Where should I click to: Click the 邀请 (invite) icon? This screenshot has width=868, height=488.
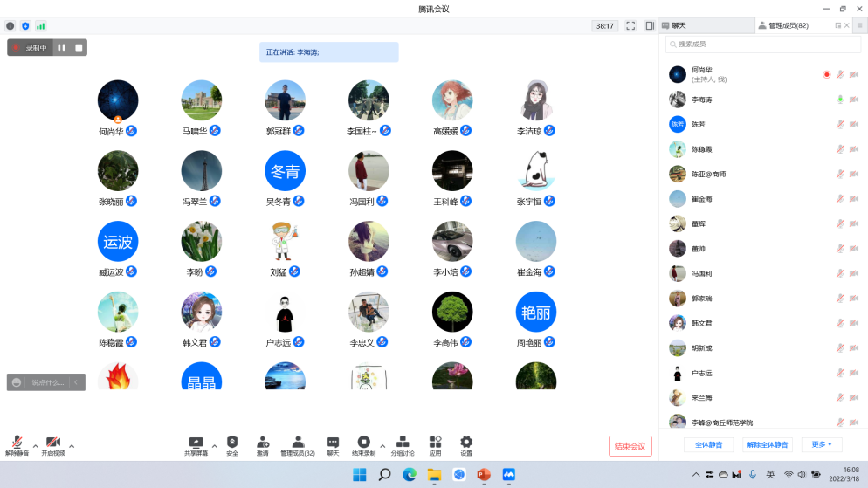(262, 445)
